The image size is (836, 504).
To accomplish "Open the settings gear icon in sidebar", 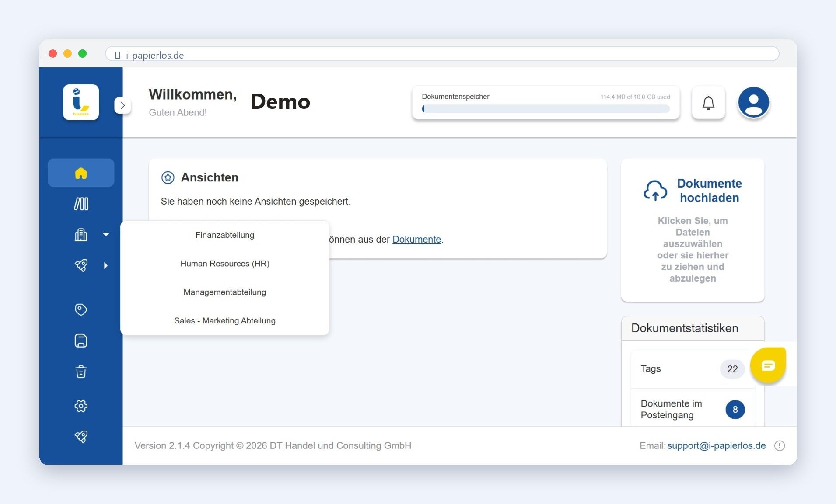I will tap(81, 406).
